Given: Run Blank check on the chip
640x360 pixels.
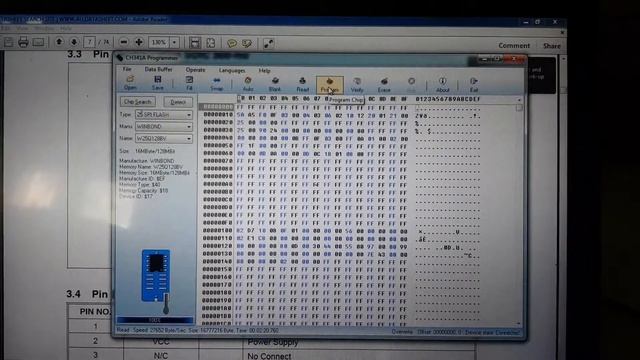Looking at the screenshot, I should click(x=275, y=84).
